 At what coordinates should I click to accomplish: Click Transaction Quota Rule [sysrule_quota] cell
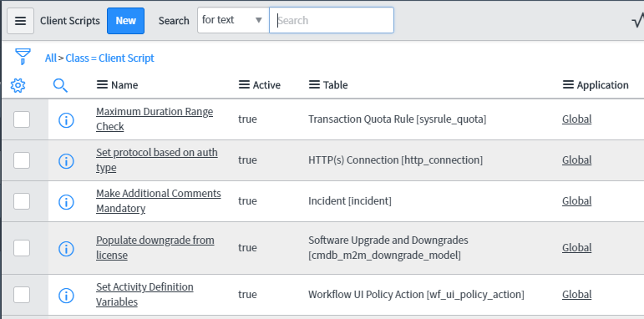[x=397, y=119]
